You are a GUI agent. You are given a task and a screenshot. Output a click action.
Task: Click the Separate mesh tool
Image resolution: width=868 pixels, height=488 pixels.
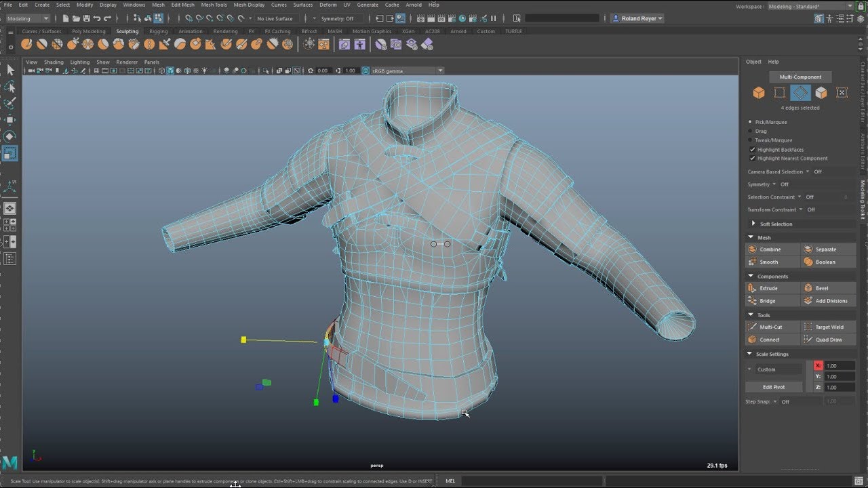pos(829,249)
